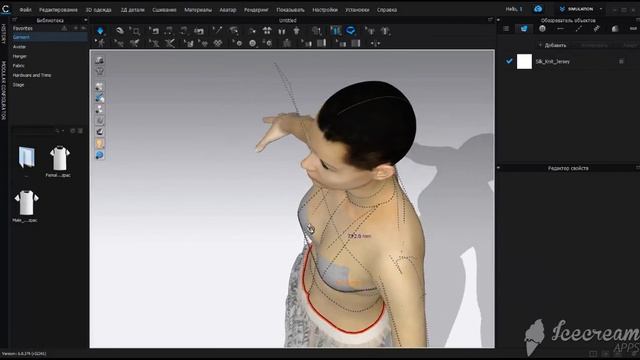The image size is (640, 360).
Task: Select the Silk_Knit_Jersey fabric name
Action: click(x=553, y=62)
